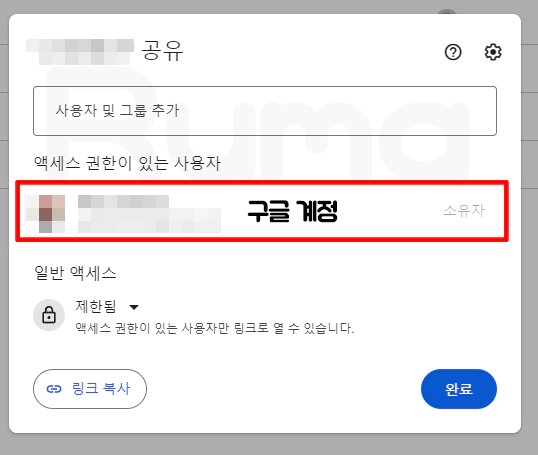Open the help question mark icon
The height and width of the screenshot is (455, 538).
pyautogui.click(x=453, y=52)
